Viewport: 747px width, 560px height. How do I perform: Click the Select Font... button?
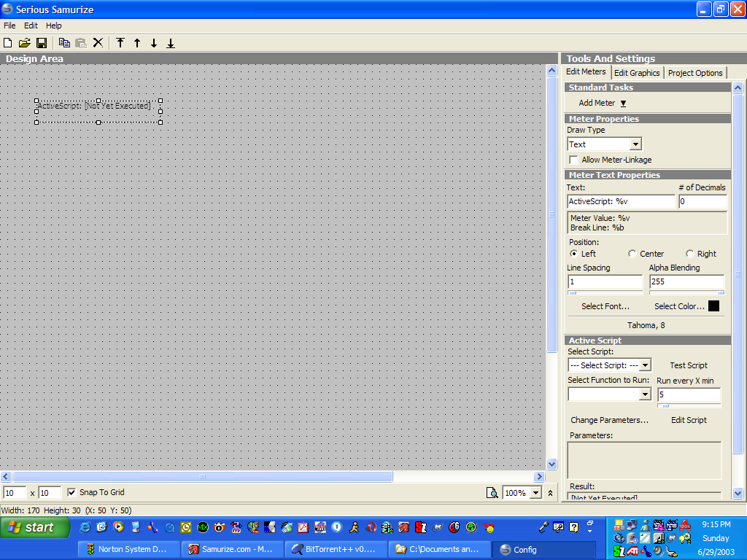click(605, 306)
